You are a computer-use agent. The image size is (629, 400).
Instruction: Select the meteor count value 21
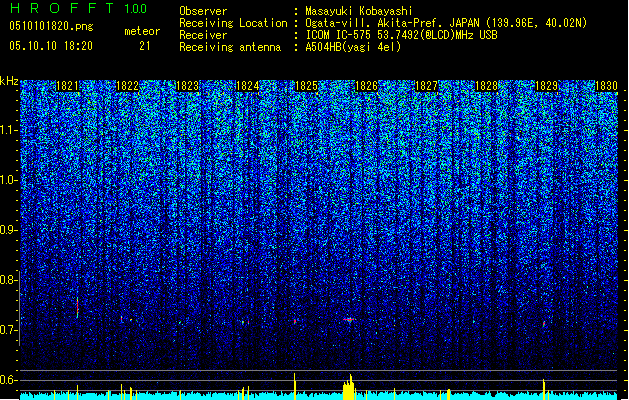(145, 46)
